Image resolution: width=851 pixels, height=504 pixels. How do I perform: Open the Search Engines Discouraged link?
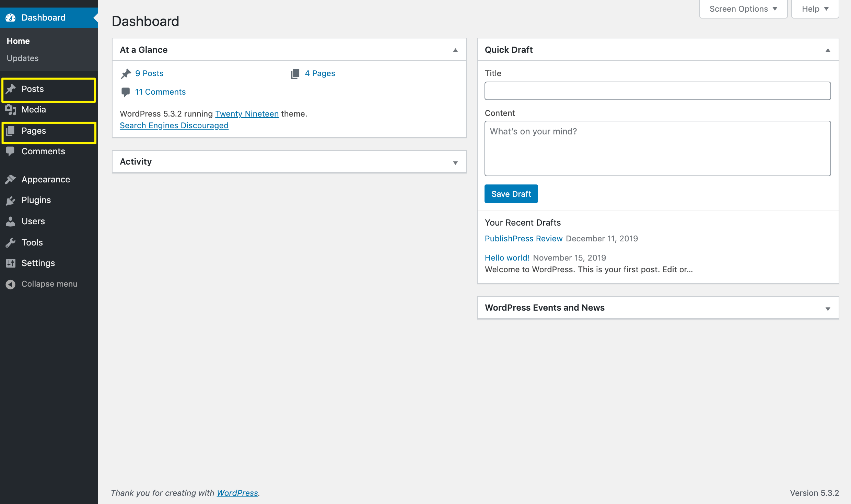tap(174, 125)
